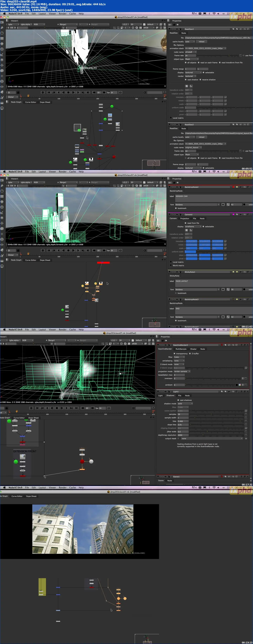Open the animation stack dropdown in ReadGeo3
Image resolution: width=253 pixels, height=644 pixels.
205,49
